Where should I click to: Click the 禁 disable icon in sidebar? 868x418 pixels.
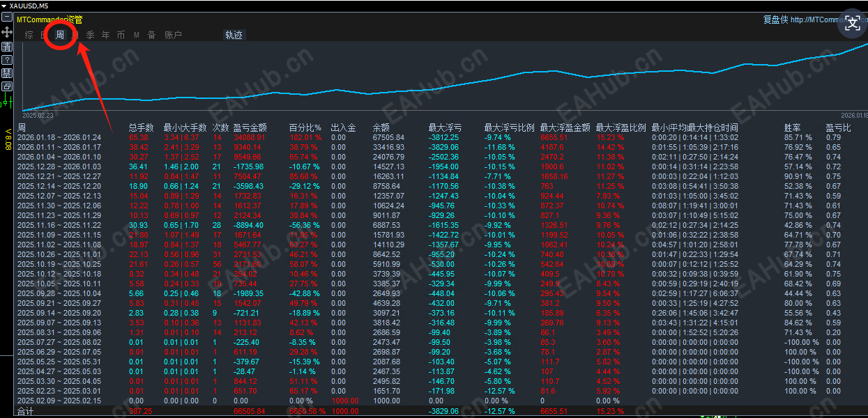click(7, 73)
